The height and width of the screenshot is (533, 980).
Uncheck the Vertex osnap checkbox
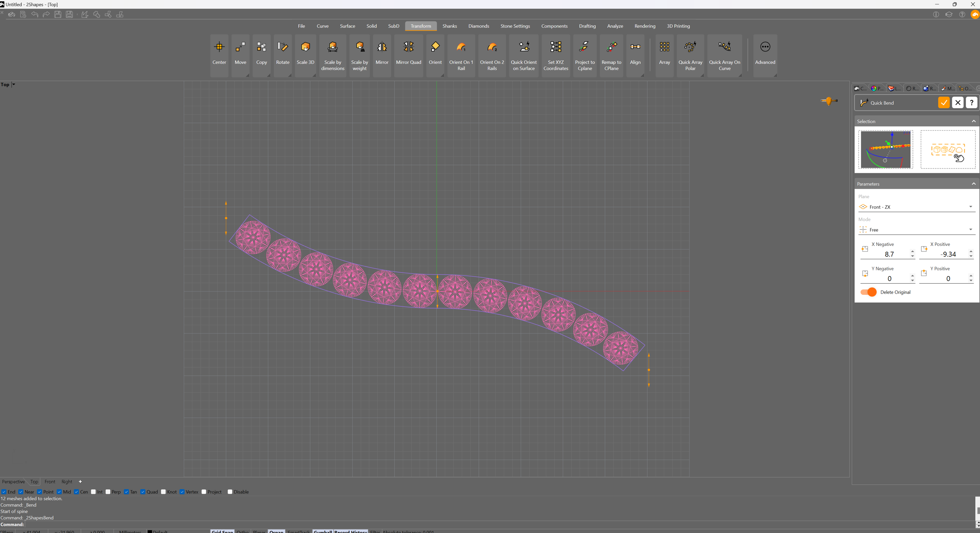(x=182, y=492)
